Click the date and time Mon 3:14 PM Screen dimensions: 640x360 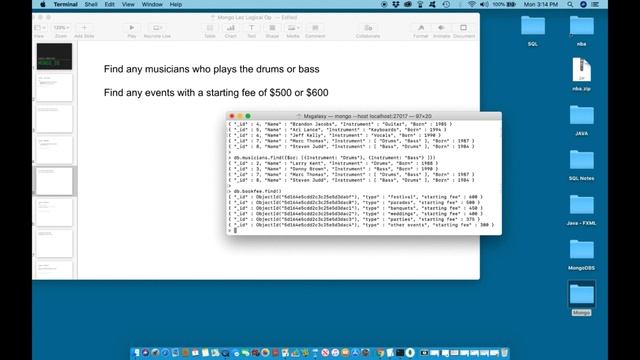(540, 4)
